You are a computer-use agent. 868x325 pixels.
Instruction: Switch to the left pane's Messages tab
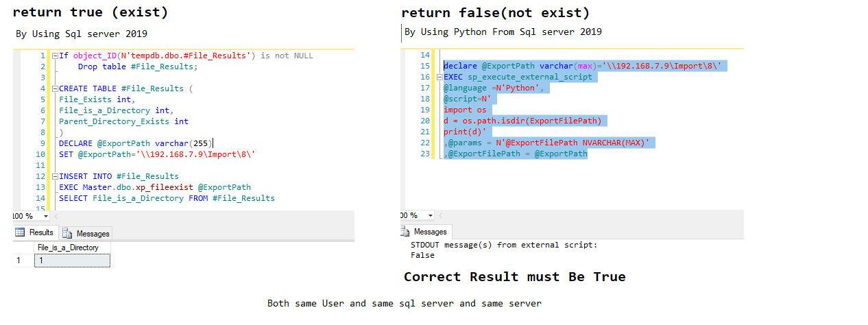[86, 233]
